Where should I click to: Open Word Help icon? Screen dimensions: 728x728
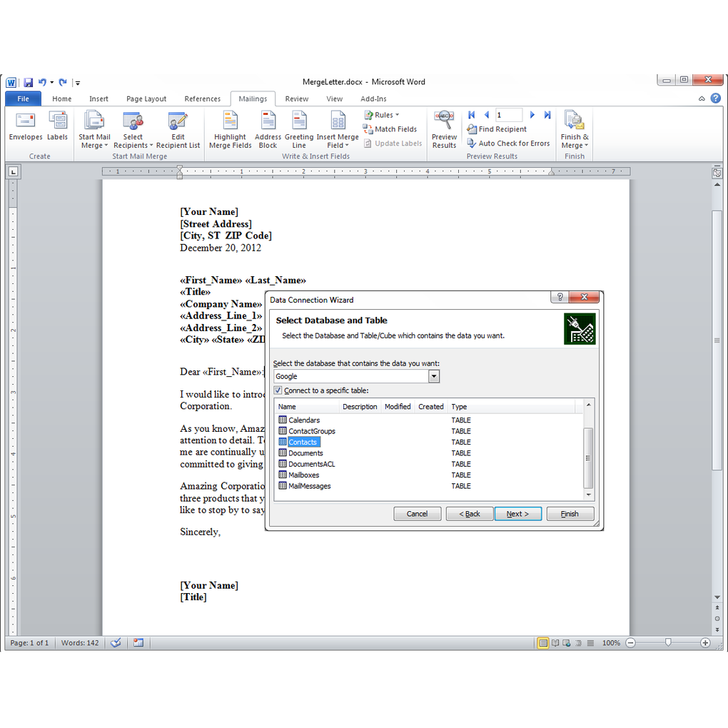(715, 98)
